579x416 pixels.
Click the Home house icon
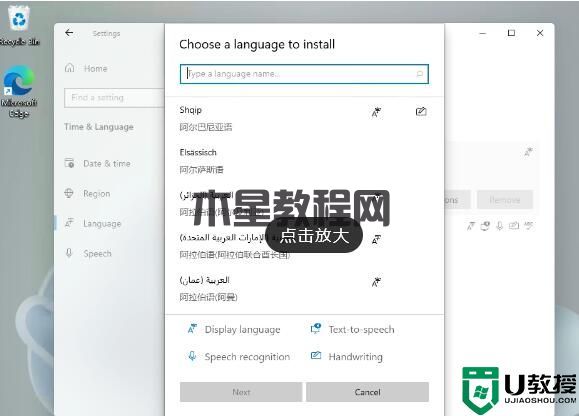[69, 68]
